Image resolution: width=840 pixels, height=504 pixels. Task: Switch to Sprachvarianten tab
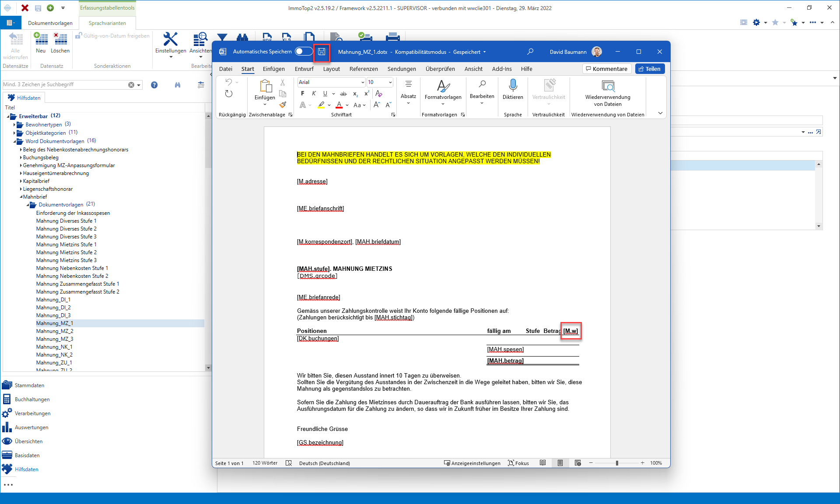pos(107,23)
